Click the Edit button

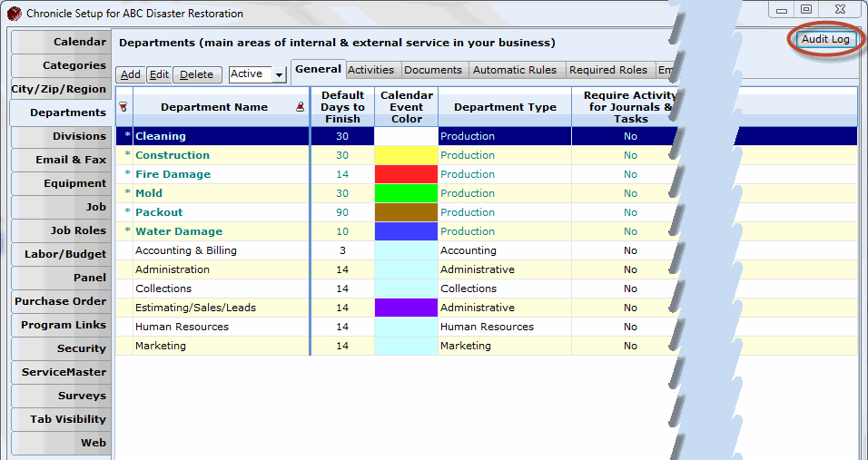160,74
